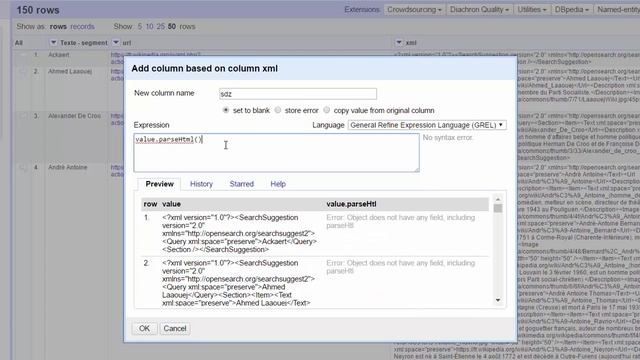Click the 'Ahmed Laaouej' cell
The image size is (640, 360).
[70, 71]
